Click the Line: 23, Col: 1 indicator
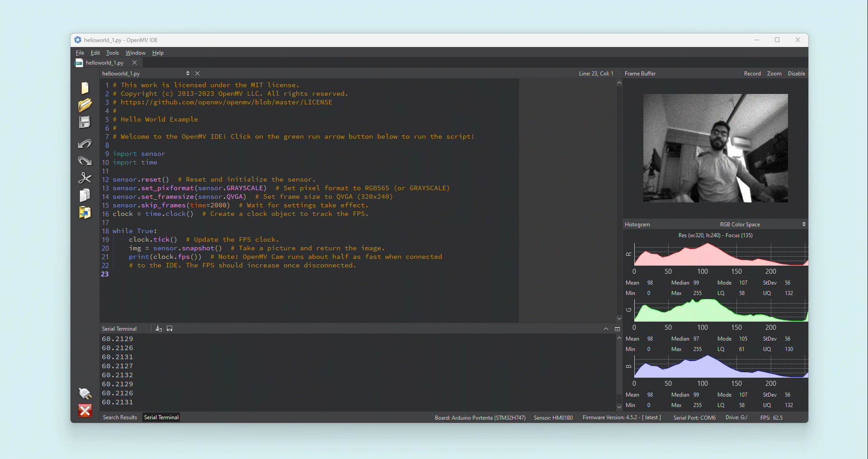Viewport: 868px width, 459px height. pyautogui.click(x=596, y=73)
